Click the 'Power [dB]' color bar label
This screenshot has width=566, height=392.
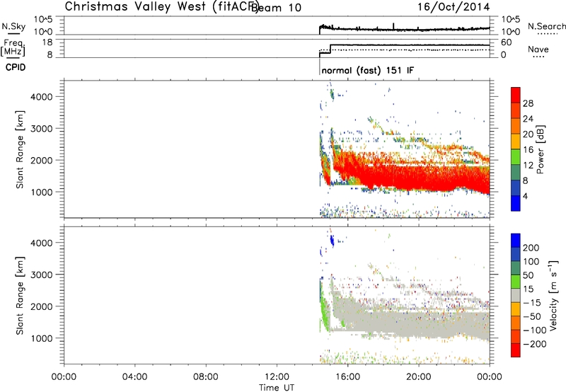541,149
